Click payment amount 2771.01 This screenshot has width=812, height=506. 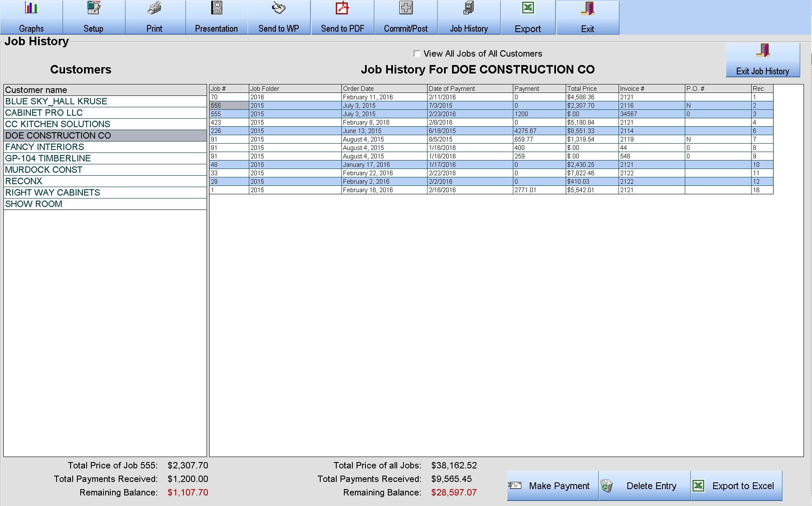tap(540, 190)
